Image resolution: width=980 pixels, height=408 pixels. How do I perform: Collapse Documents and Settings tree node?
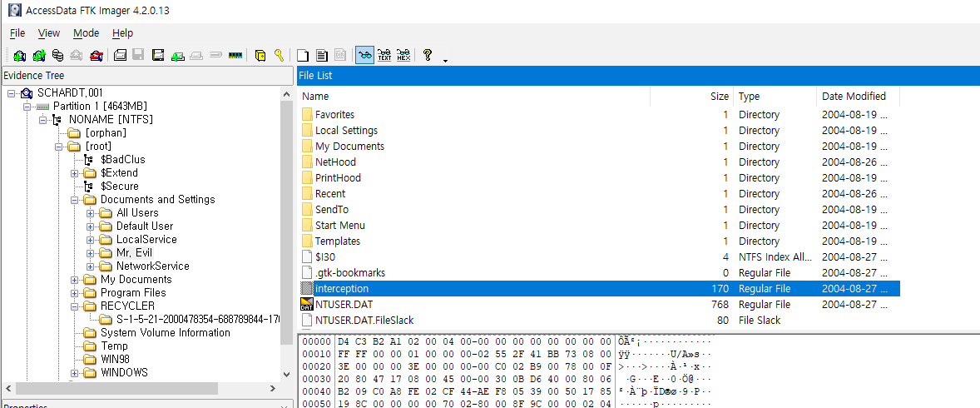tap(74, 200)
